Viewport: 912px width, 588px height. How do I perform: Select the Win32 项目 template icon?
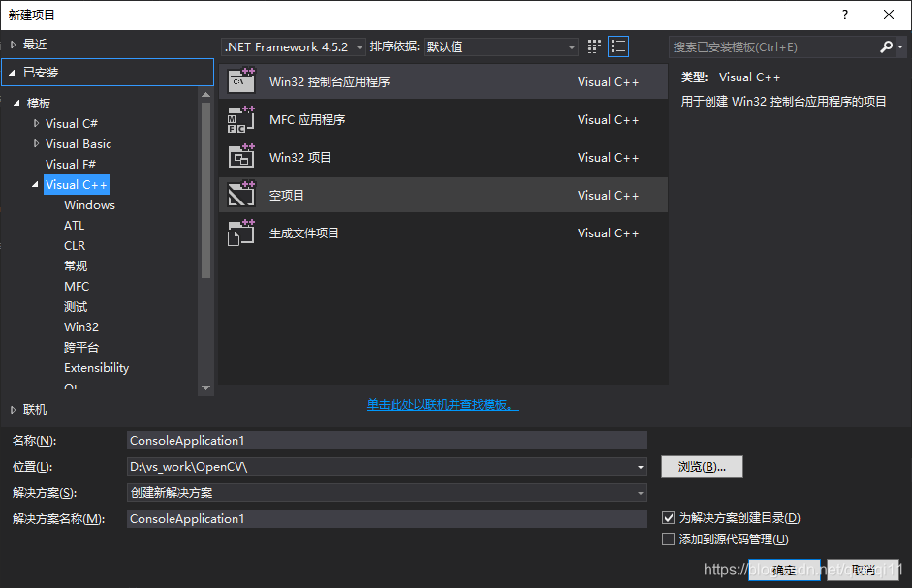click(x=240, y=157)
